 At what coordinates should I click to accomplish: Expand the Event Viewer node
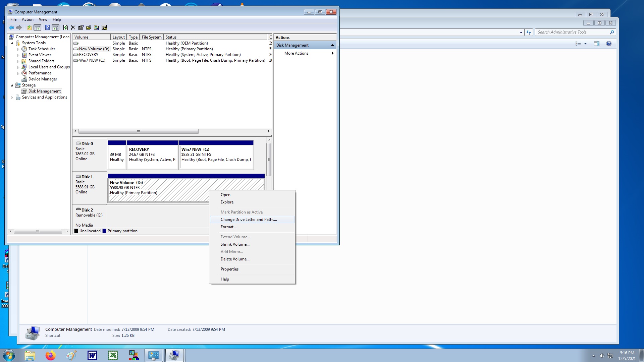18,55
